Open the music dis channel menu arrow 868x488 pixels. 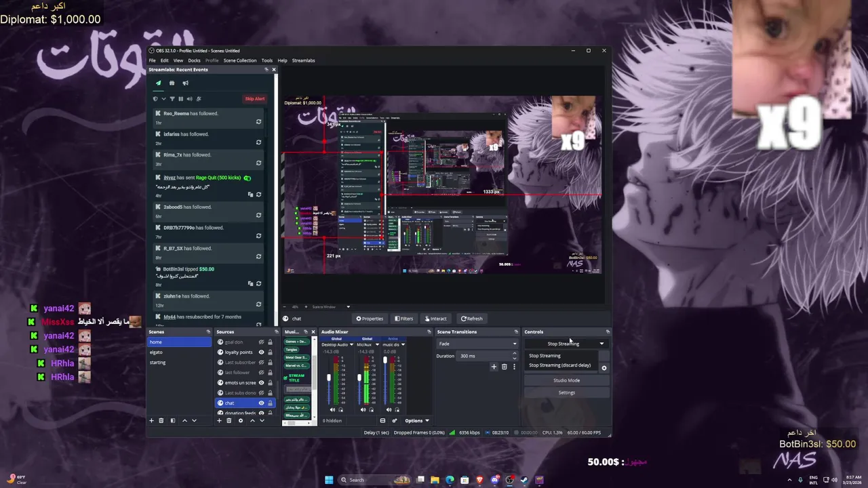click(x=403, y=345)
